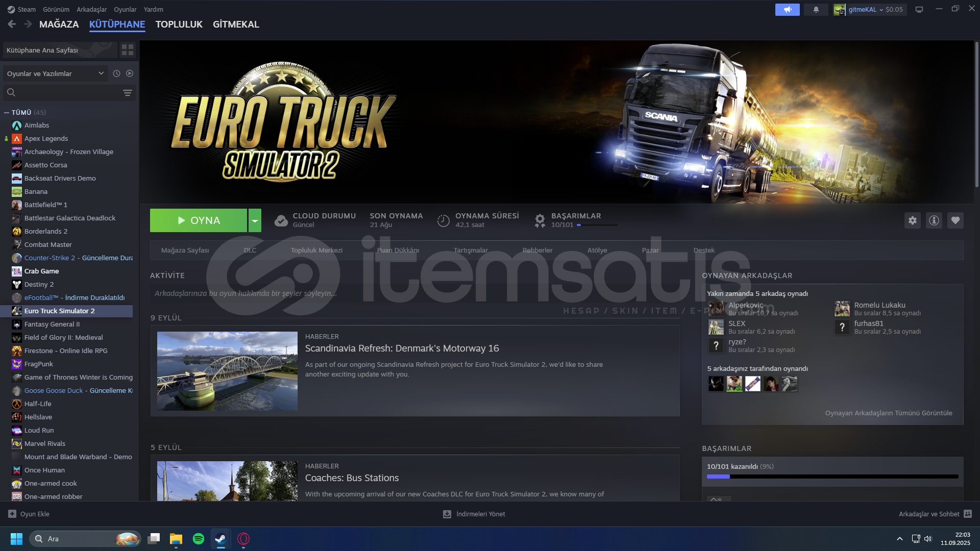This screenshot has width=980, height=551.
Task: Go to Kütüphane Ana Sayfası
Action: point(60,50)
